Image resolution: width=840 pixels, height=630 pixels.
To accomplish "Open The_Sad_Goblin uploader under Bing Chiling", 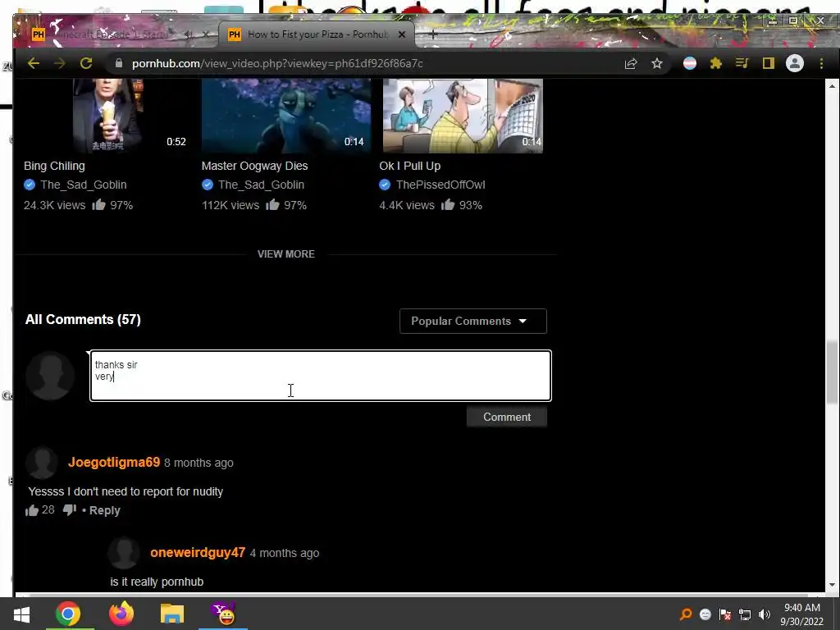I will 83,185.
